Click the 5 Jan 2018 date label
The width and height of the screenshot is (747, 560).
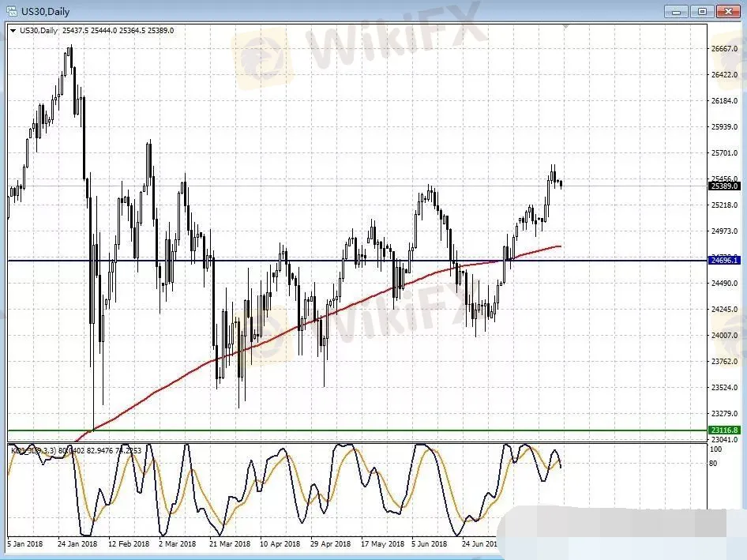pyautogui.click(x=25, y=543)
